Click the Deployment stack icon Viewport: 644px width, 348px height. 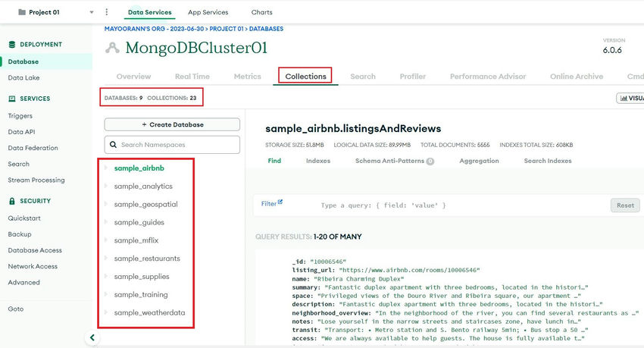(12, 45)
